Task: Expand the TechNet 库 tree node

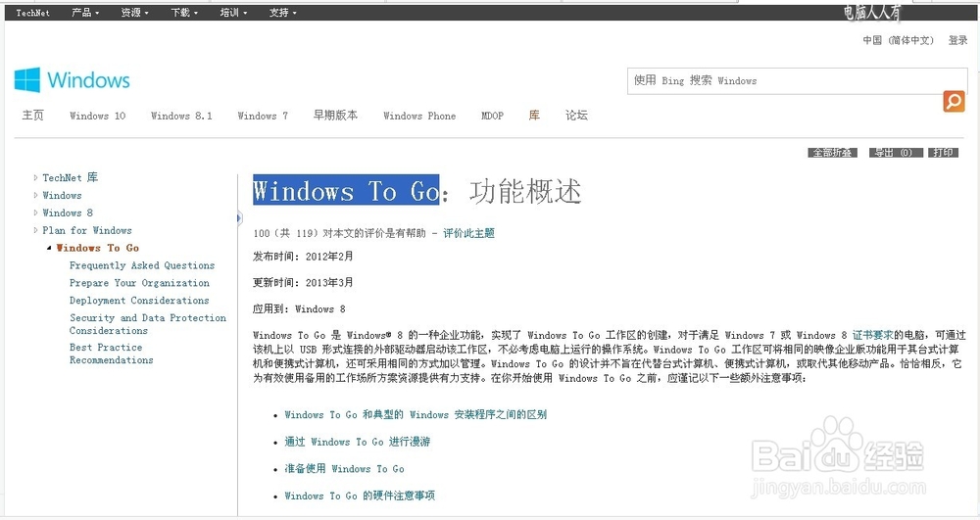Action: pos(35,178)
